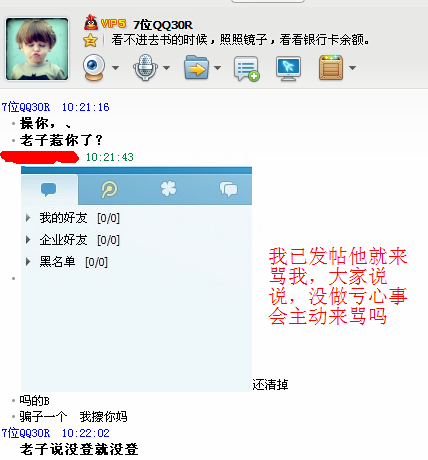Open the contact's avatar photo
Image resolution: width=428 pixels, height=460 pixels.
(37, 49)
